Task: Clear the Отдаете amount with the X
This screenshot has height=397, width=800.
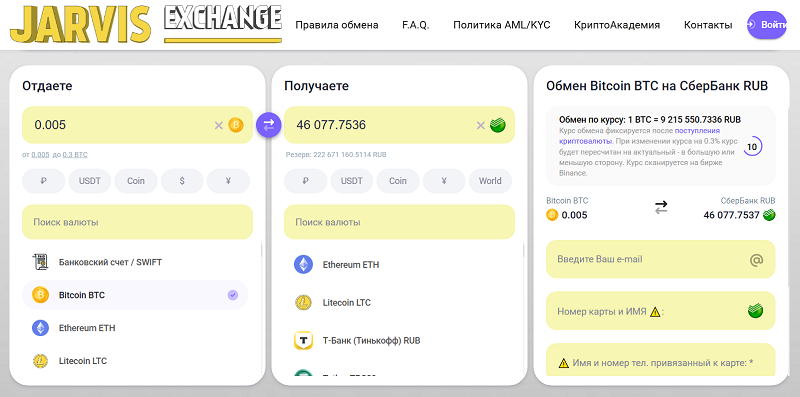Action: (218, 125)
